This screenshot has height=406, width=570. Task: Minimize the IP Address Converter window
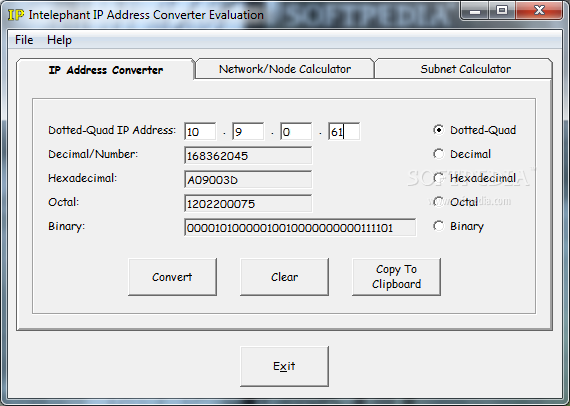coord(475,11)
